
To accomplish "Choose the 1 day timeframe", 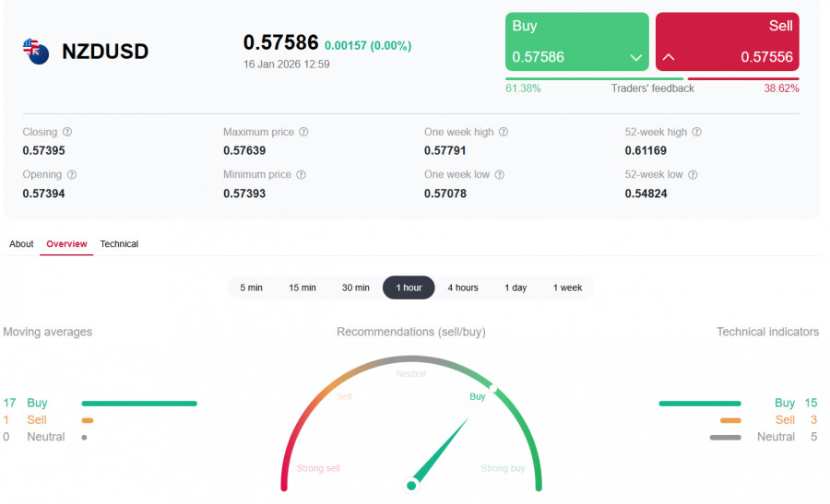I will click(x=516, y=287).
